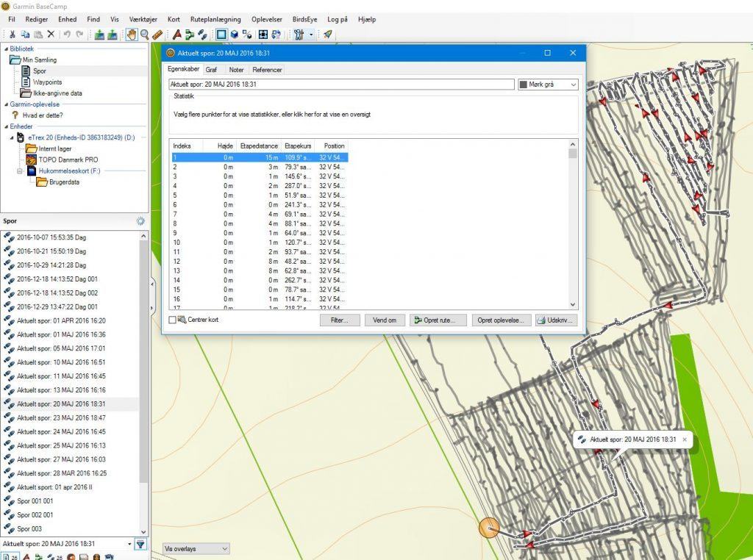Click the Opret oplevelse... button

coord(502,320)
